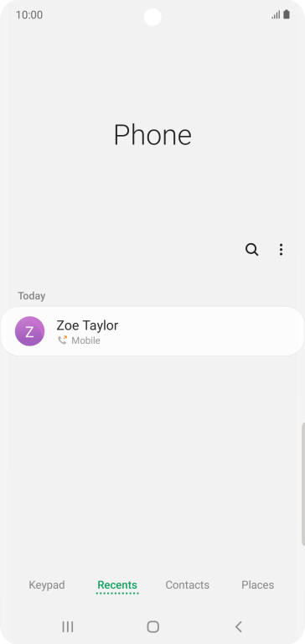Tap Zoe Taylor's purple avatar
This screenshot has height=644, width=305.
(x=29, y=331)
